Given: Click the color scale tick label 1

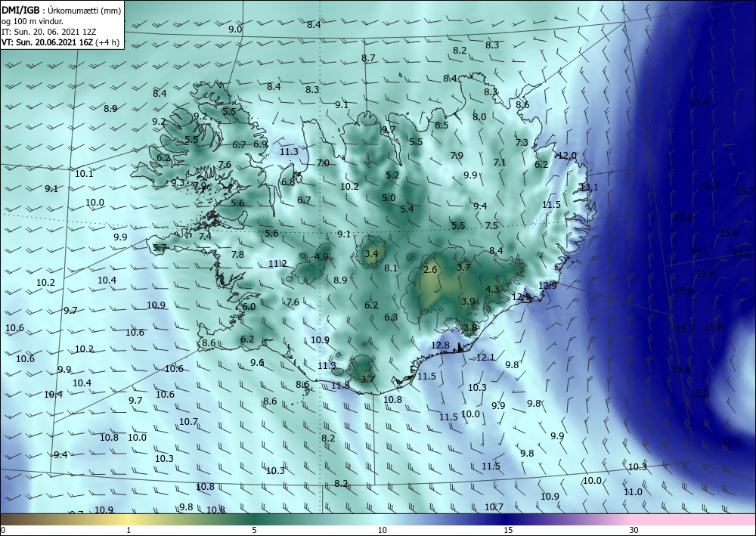Looking at the screenshot, I should click(x=129, y=530).
